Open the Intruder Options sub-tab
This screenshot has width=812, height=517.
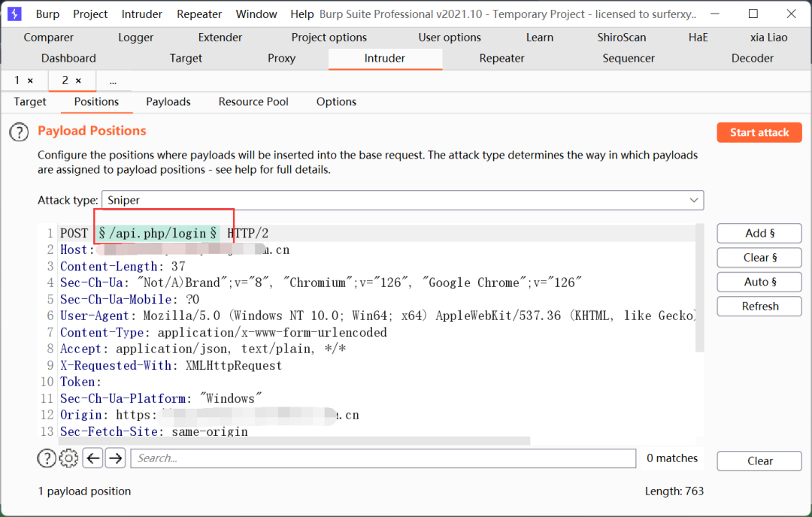(x=337, y=102)
